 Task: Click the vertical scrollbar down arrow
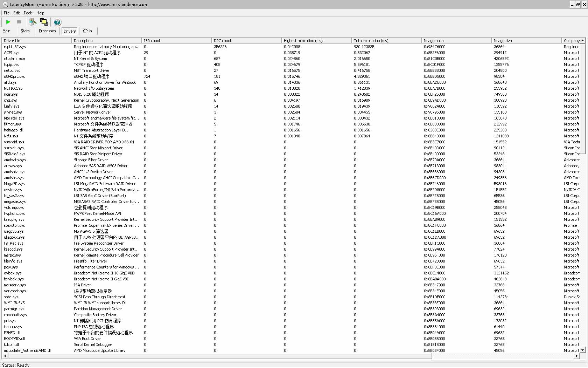[x=583, y=350]
